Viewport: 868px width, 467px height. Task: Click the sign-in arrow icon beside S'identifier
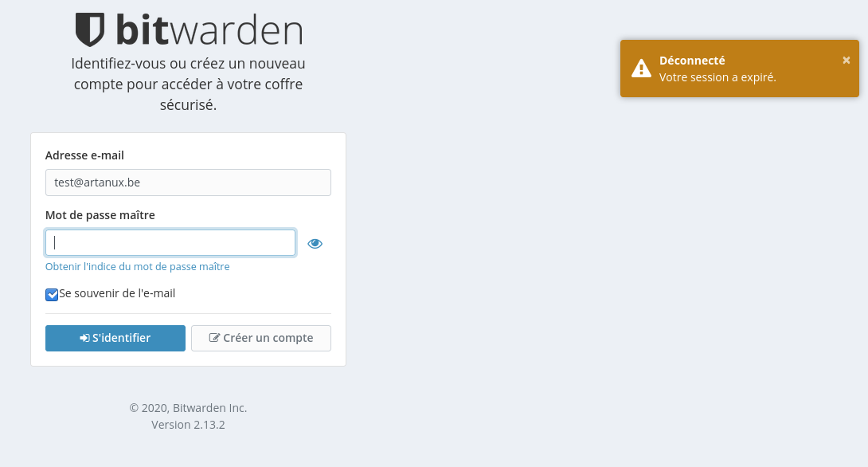pos(84,338)
